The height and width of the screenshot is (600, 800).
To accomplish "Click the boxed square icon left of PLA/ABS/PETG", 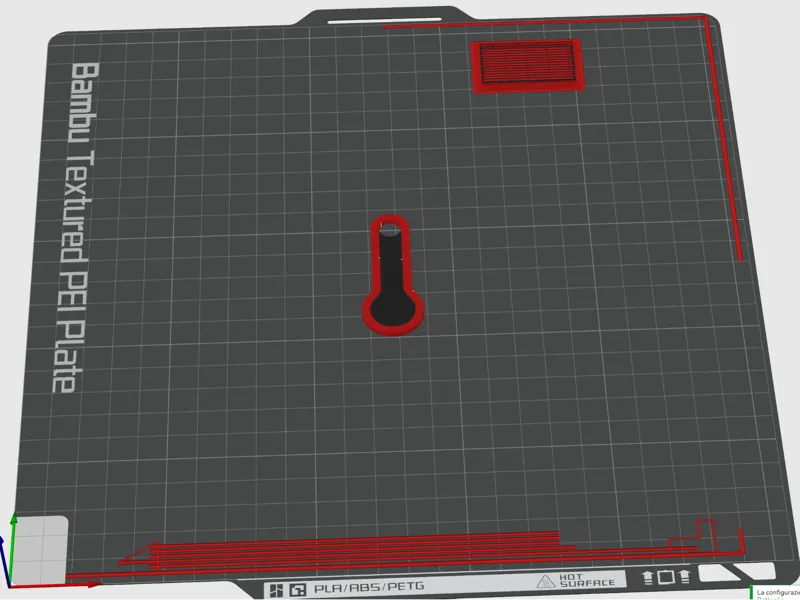I will tap(297, 590).
